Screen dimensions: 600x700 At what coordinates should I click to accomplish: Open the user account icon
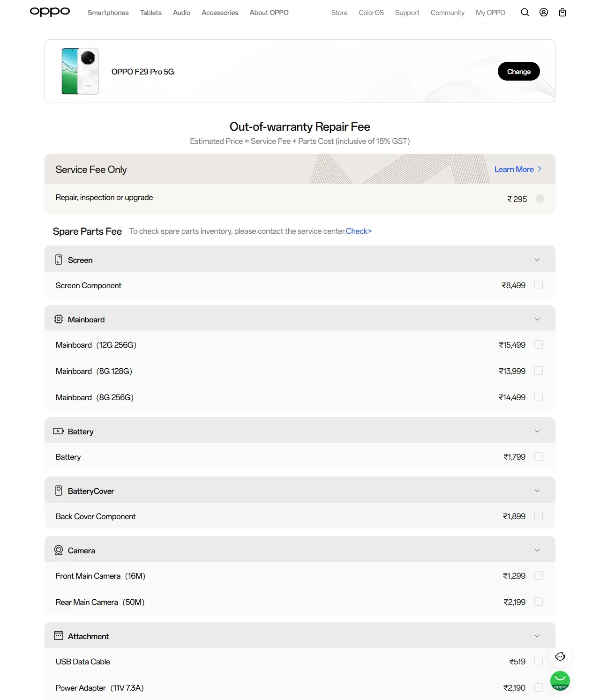coord(544,13)
